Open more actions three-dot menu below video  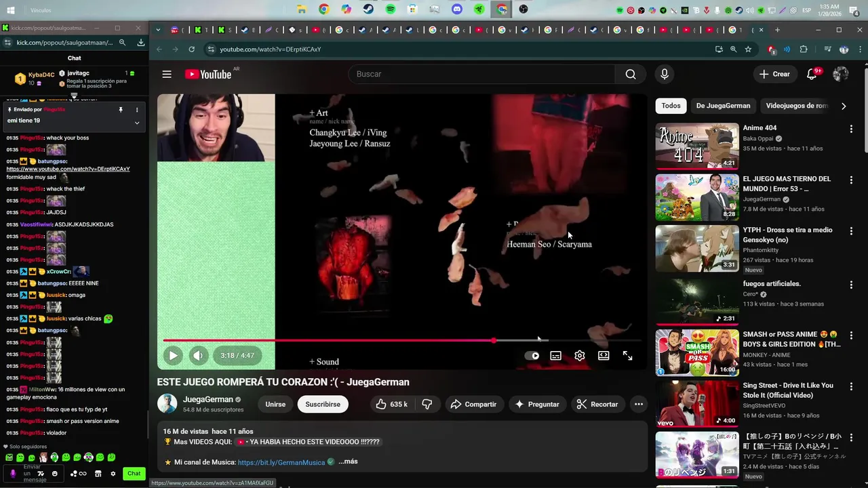tap(639, 404)
